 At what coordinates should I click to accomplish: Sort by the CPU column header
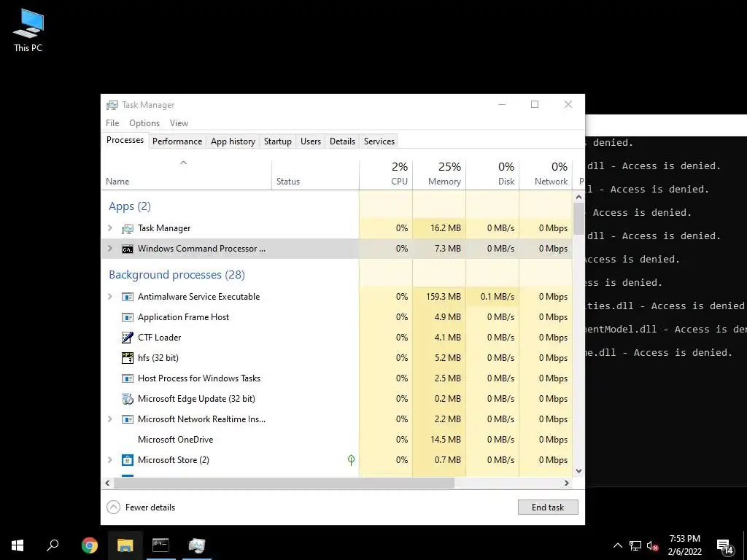(386, 175)
